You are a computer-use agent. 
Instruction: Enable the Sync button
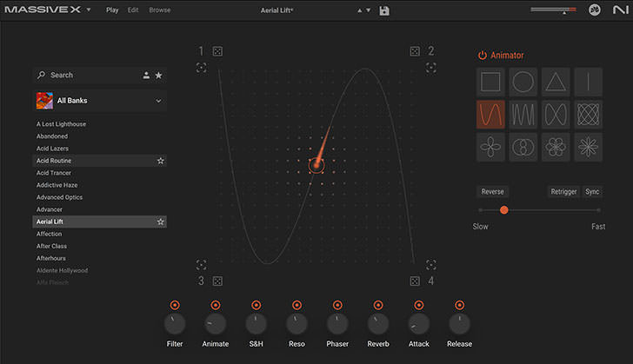click(592, 192)
